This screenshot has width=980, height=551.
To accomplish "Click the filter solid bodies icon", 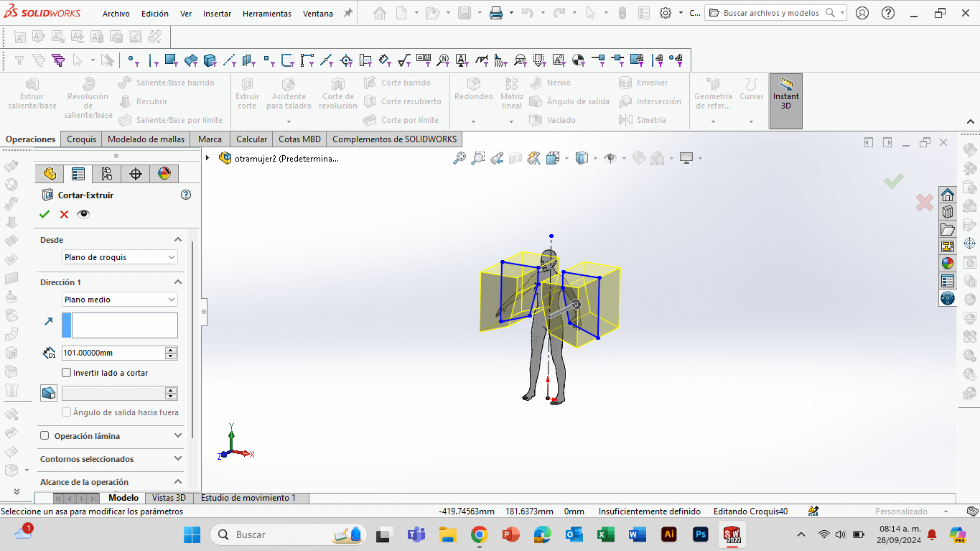I will 210,60.
